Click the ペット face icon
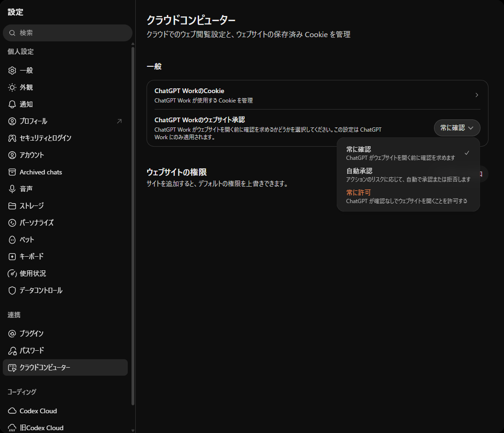Screen dimensions: 504x433 (x=12, y=240)
